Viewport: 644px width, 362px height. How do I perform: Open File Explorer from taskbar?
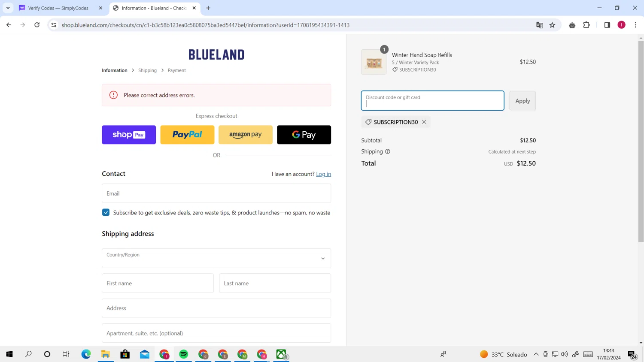106,354
